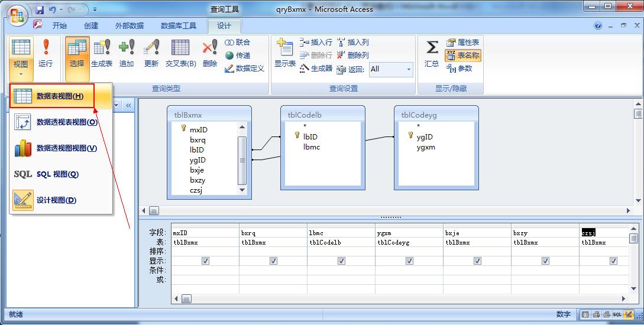Click the mxID field cell in grid
644x325 pixels.
click(205, 233)
